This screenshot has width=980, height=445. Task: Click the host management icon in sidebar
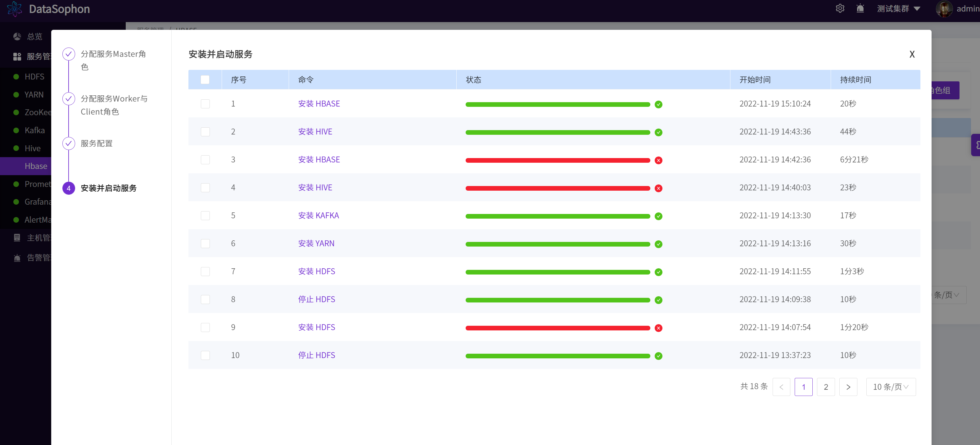point(17,238)
